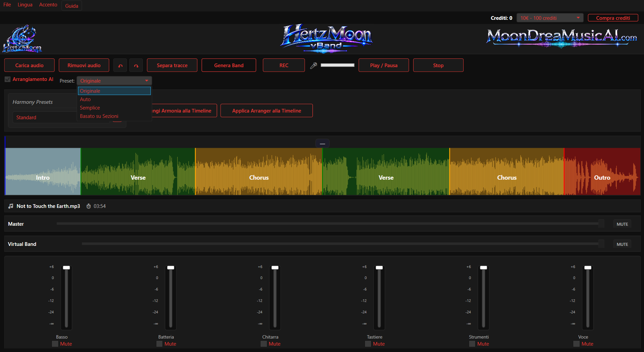Mute the Basso channel
The width and height of the screenshot is (644, 352).
(x=55, y=344)
